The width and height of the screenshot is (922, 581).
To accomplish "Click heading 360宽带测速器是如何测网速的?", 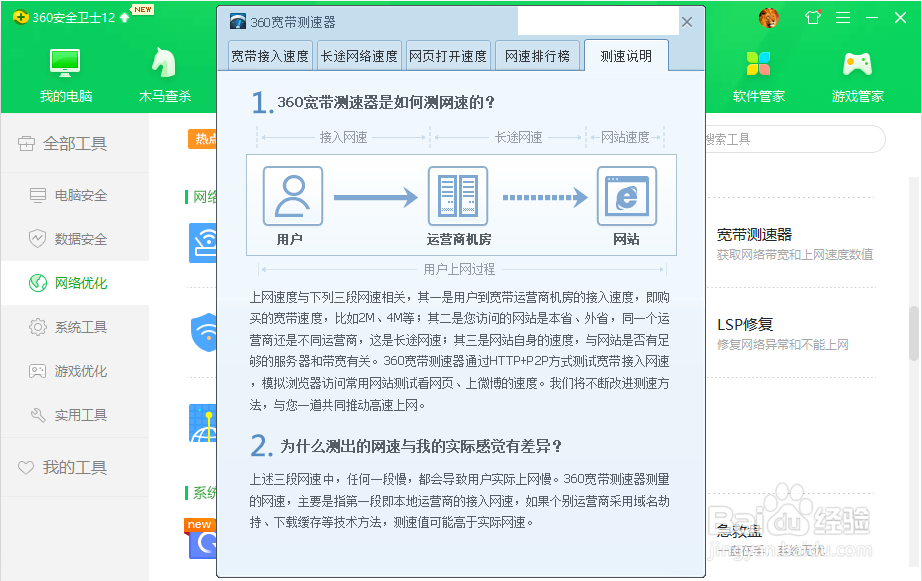I will tap(386, 102).
